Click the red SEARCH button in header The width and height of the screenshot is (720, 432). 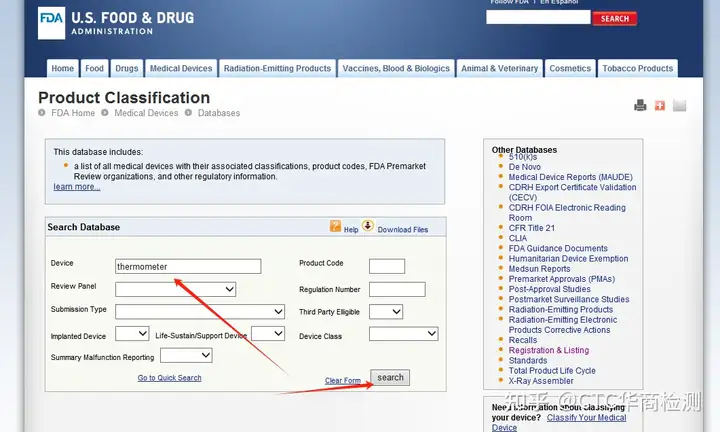614,19
